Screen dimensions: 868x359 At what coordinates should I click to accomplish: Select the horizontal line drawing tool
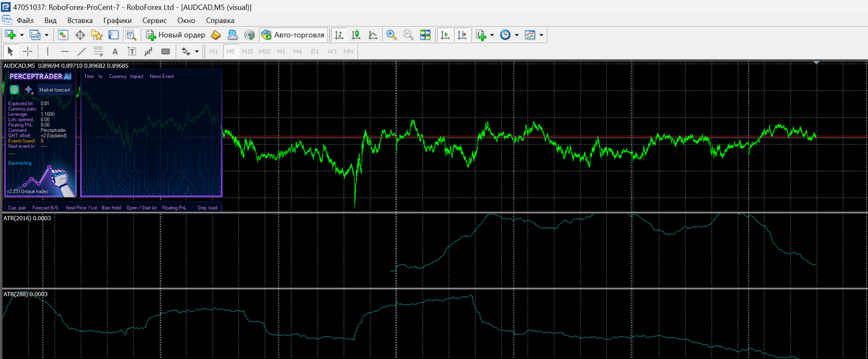click(65, 51)
